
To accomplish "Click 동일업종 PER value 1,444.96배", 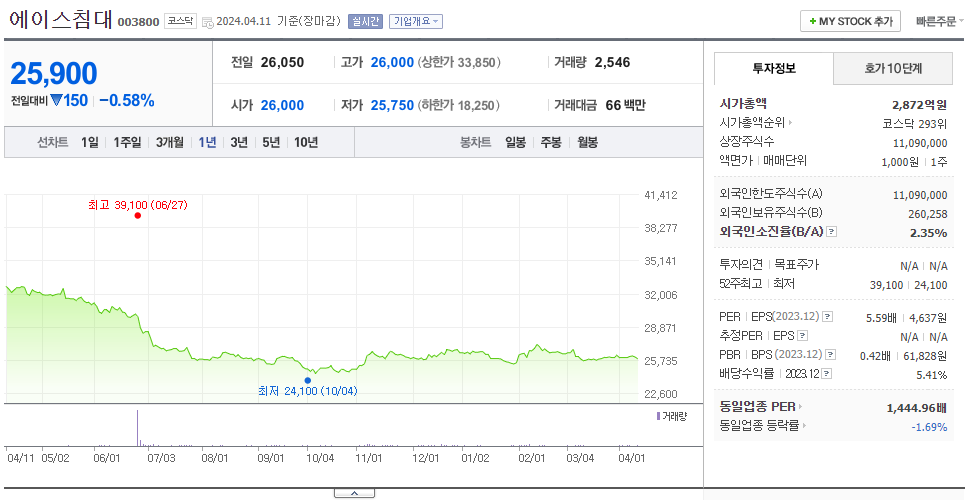I will click(x=917, y=407).
